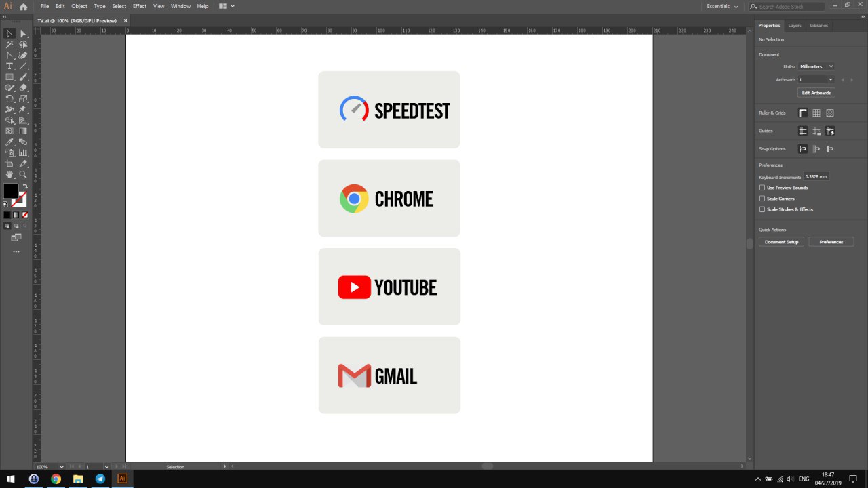This screenshot has height=488, width=868.
Task: Open the artboard navigation dropdown in status bar
Action: pos(106,466)
